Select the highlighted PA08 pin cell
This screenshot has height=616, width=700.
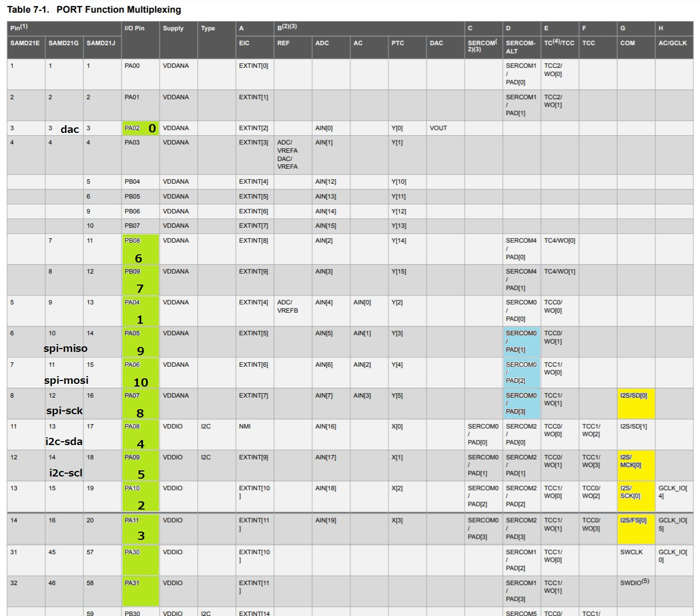(140, 435)
